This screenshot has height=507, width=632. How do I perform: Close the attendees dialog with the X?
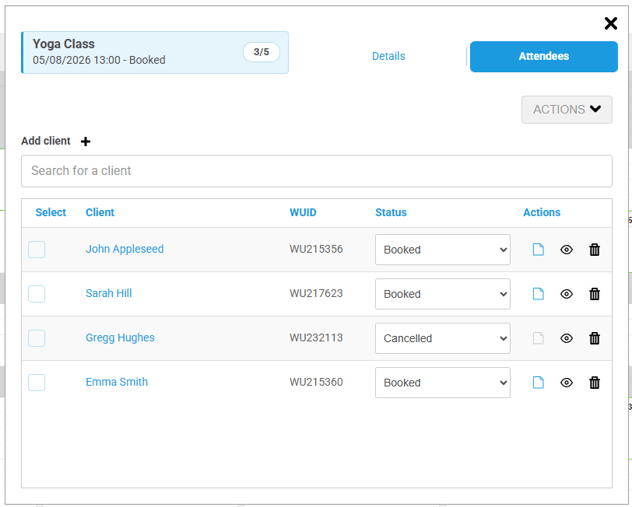click(611, 23)
